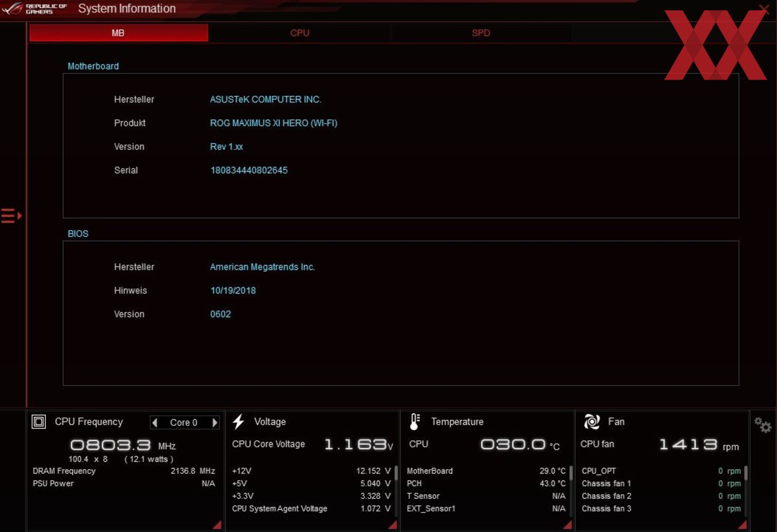Click ROG MAXIMUS XI HERO (WI-FI) text
Viewport: 777px width, 532px height.
pyautogui.click(x=274, y=123)
